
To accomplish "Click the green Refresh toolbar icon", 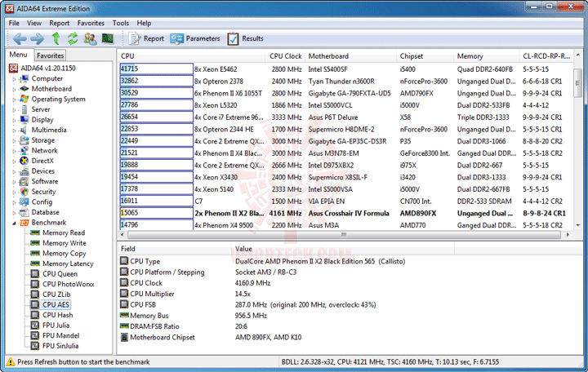I will point(73,38).
